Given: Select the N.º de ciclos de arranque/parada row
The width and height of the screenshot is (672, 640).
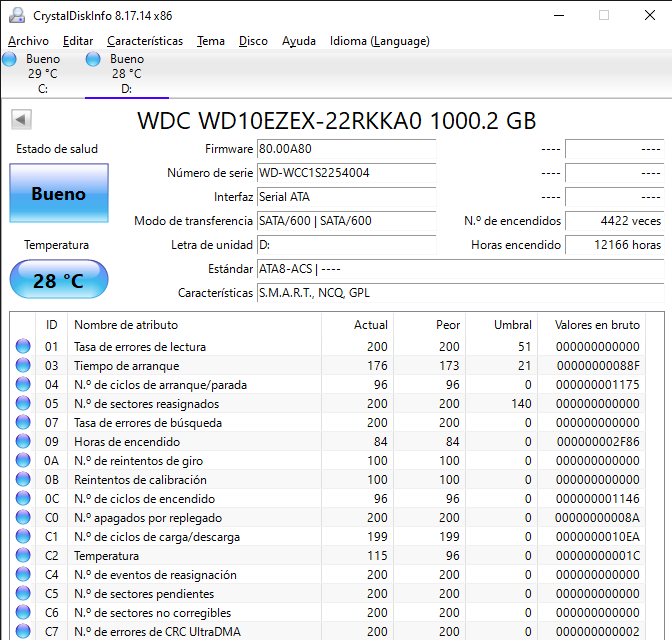Looking at the screenshot, I should pyautogui.click(x=327, y=385).
